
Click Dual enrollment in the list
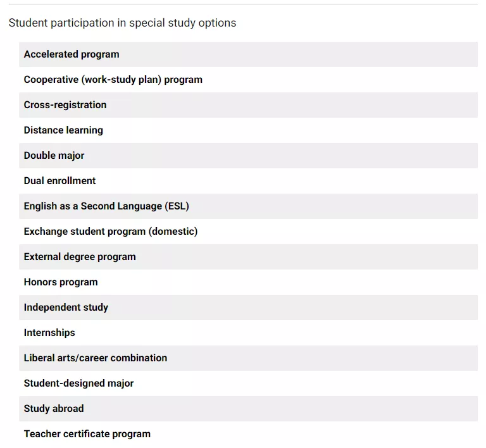[x=59, y=181]
